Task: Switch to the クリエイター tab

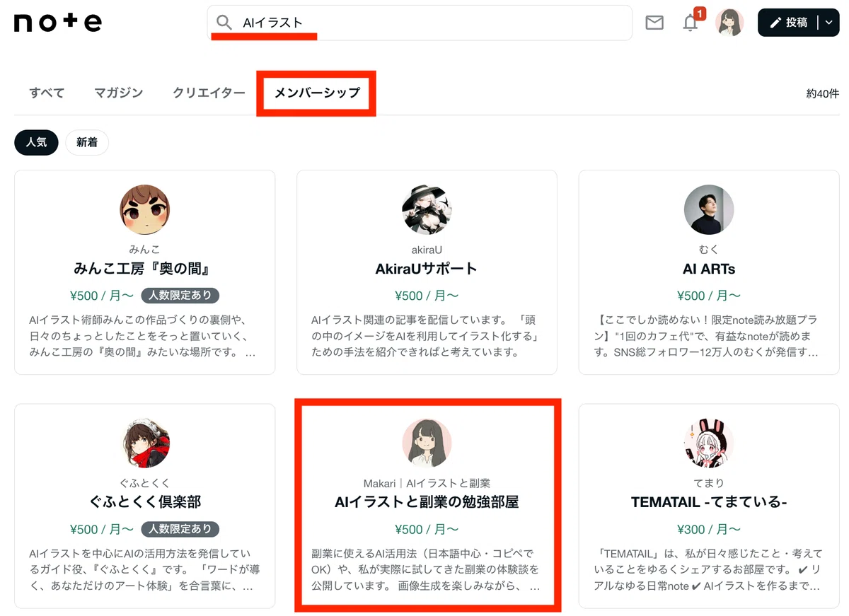Action: click(209, 93)
